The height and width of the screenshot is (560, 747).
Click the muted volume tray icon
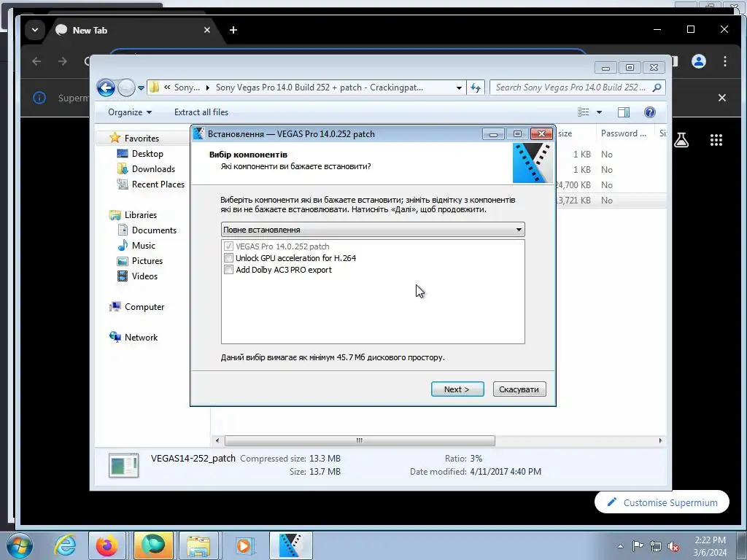point(673,547)
